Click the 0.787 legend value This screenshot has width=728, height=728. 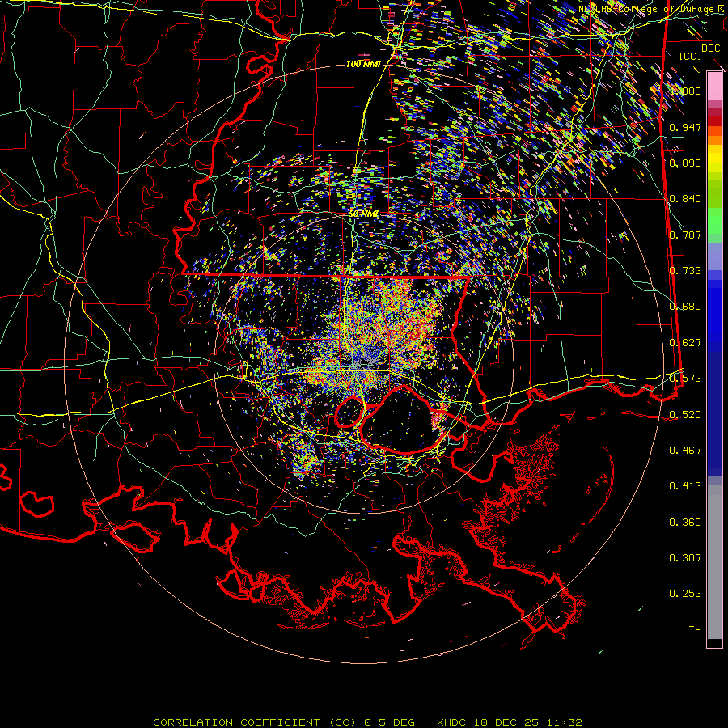[685, 235]
